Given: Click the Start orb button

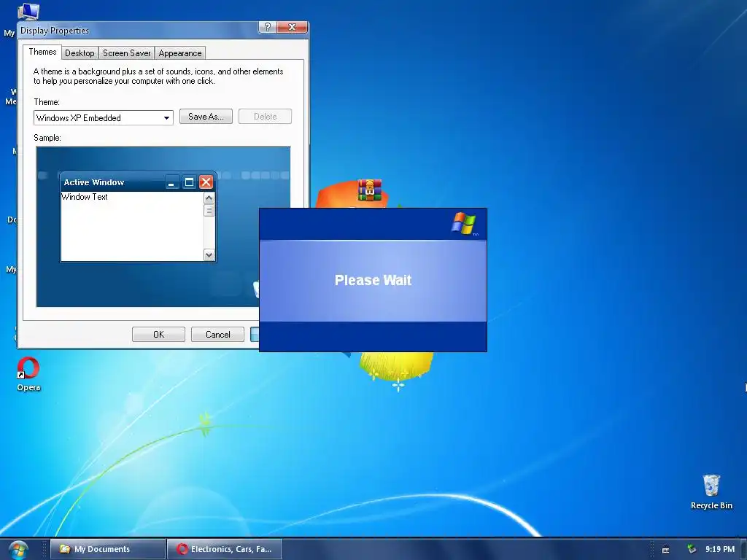Looking at the screenshot, I should coord(18,550).
